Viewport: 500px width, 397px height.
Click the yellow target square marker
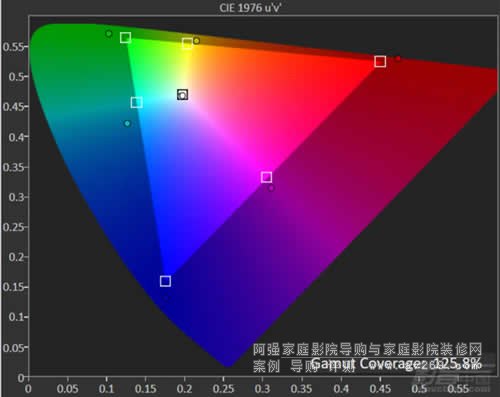pos(187,43)
